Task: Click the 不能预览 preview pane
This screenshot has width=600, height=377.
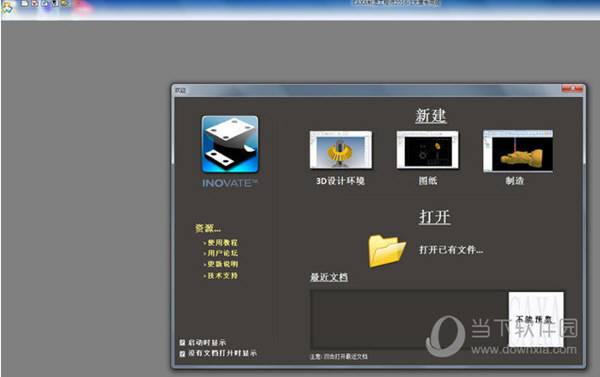Action: pos(536,319)
